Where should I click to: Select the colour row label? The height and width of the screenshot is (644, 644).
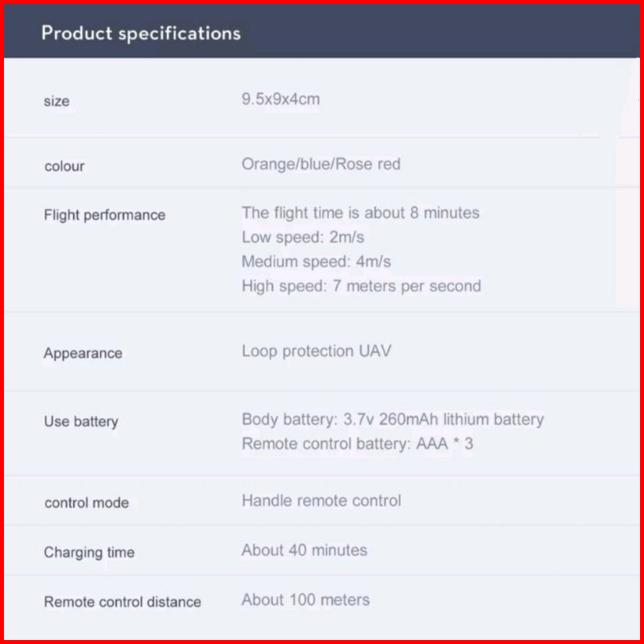pos(64,166)
